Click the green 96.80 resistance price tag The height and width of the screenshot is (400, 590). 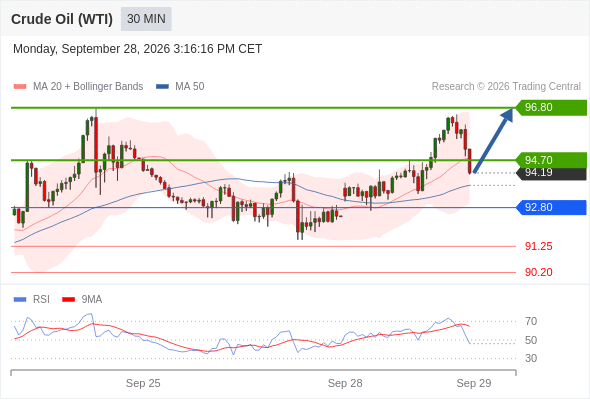551,108
